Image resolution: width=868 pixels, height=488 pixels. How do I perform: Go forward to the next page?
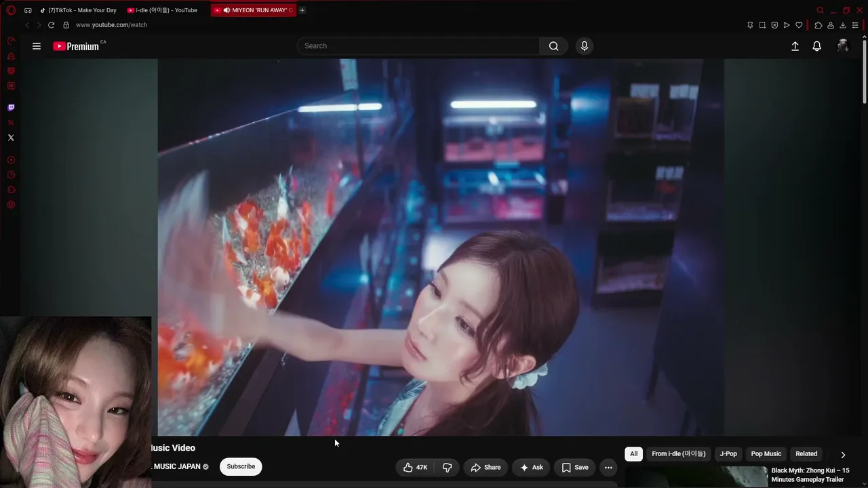pyautogui.click(x=39, y=25)
